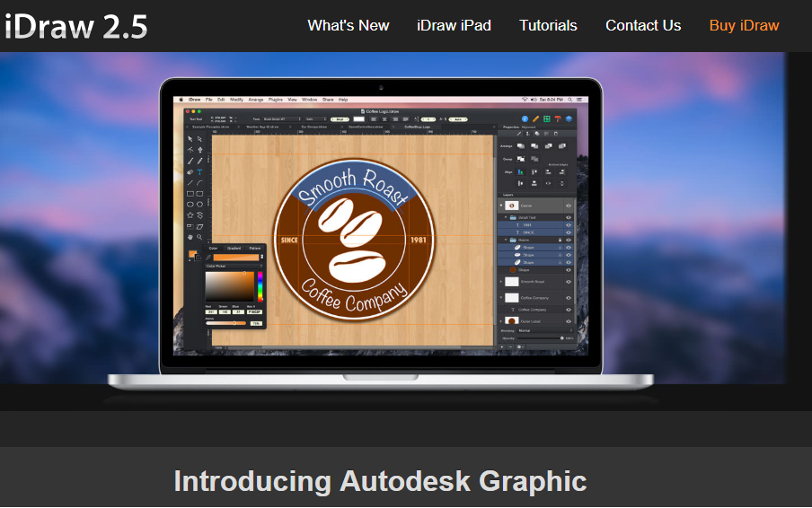Open the What's New page

[x=348, y=25]
